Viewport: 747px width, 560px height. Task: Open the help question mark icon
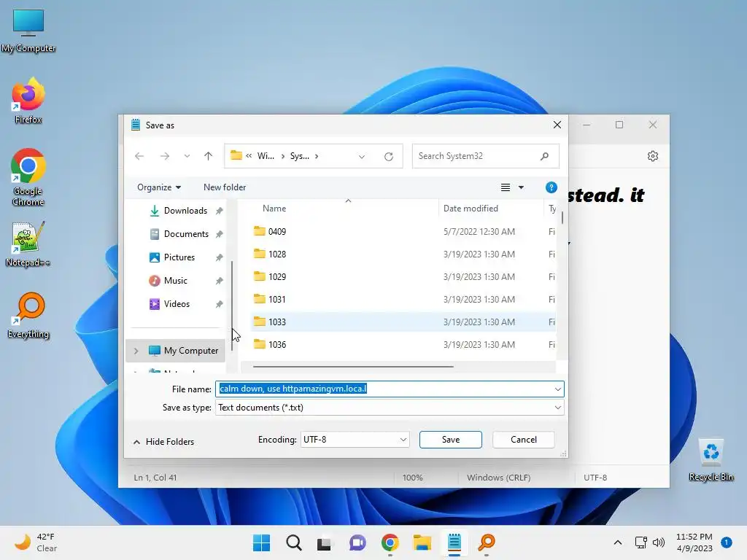(x=551, y=187)
